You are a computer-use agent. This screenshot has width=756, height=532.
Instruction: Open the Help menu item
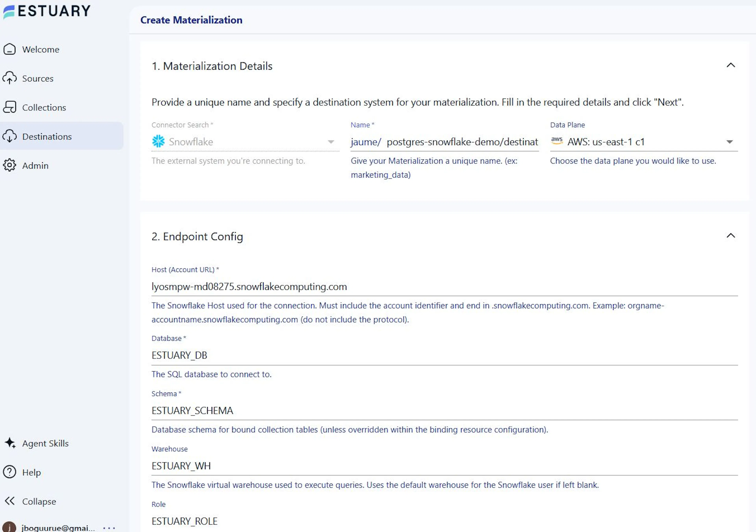coord(62,472)
